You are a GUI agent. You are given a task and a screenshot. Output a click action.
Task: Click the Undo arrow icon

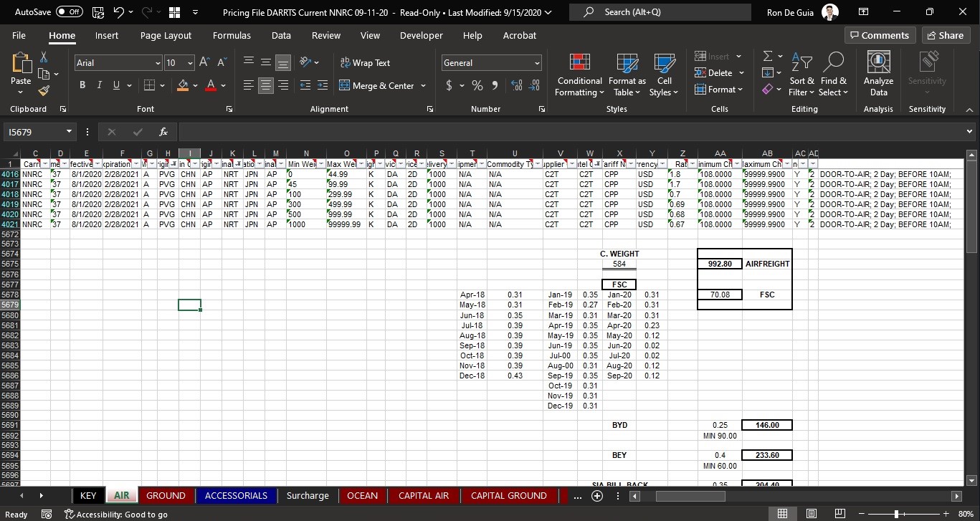(120, 12)
